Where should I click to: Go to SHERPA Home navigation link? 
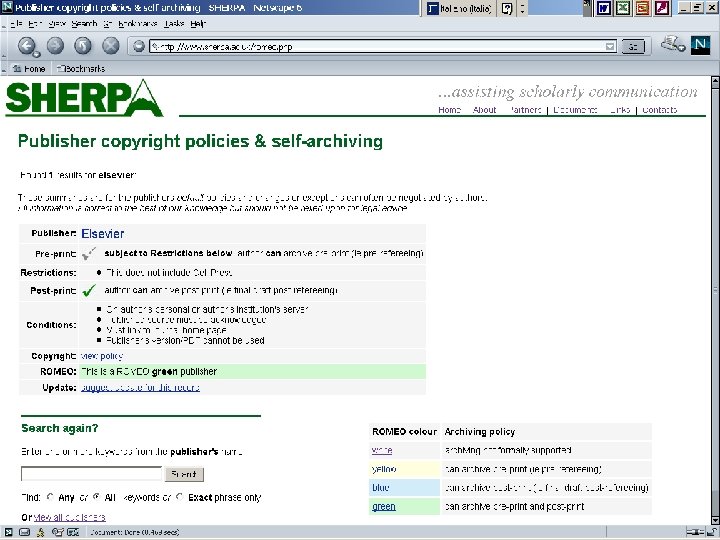(x=449, y=110)
